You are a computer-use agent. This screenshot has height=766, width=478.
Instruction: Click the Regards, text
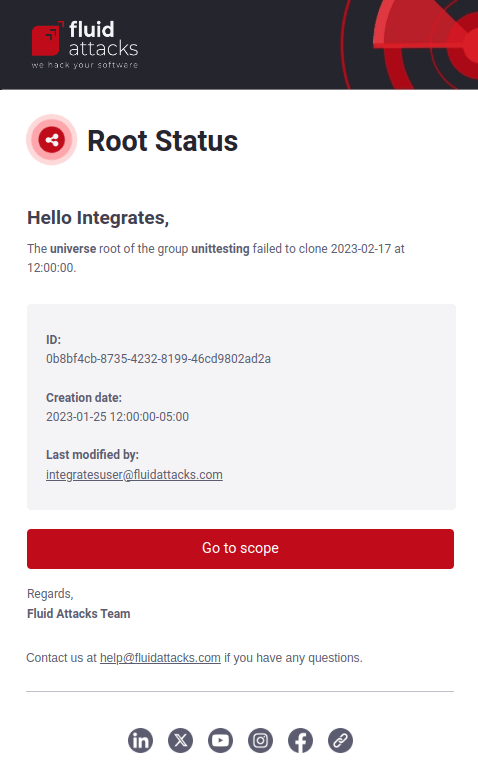tap(50, 594)
